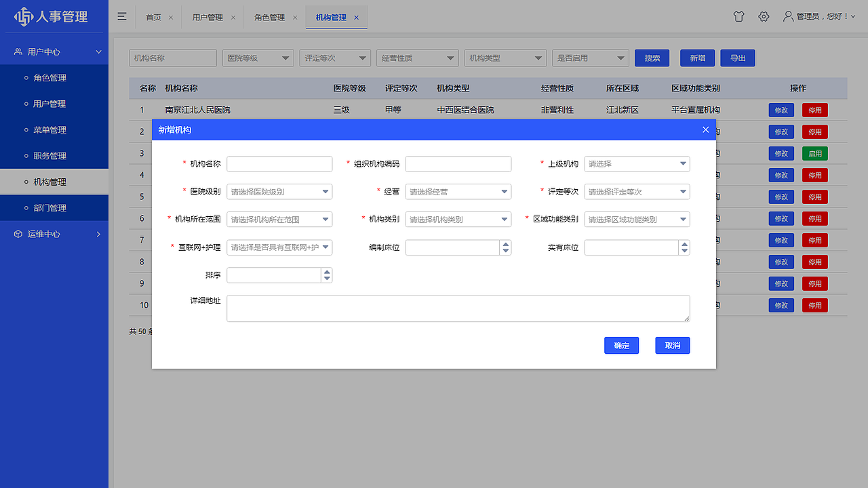Collapse the sidebar using the hamburger icon
This screenshot has width=868, height=488.
tap(121, 16)
